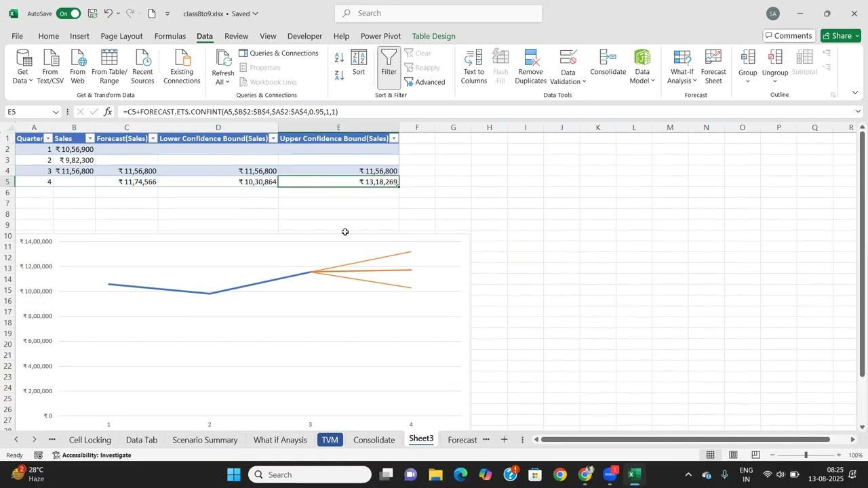Open Customize Quick Access Toolbar dropdown
The height and width of the screenshot is (488, 868).
pos(167,14)
